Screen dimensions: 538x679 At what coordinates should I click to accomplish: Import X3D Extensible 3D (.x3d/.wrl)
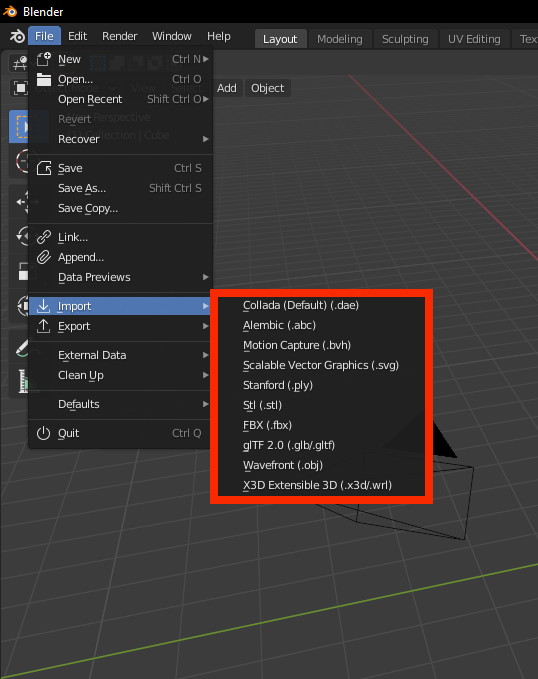(321, 485)
